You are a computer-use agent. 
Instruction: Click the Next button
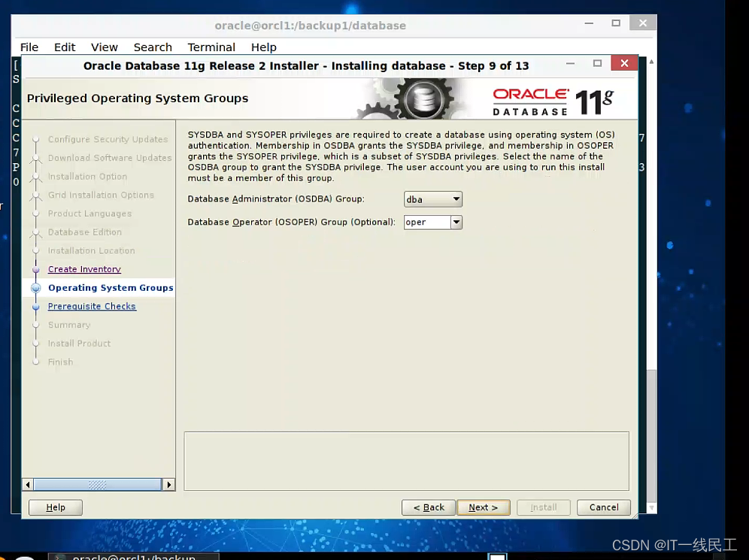(x=484, y=507)
